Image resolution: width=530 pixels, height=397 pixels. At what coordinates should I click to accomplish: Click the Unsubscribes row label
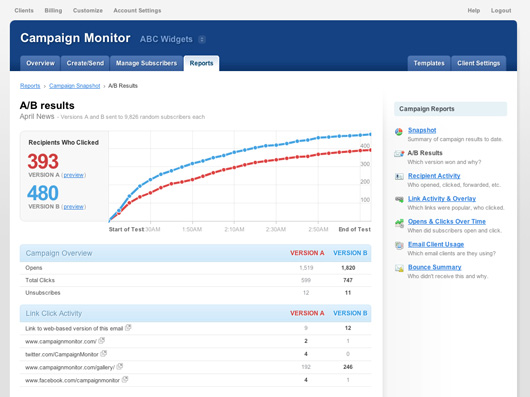43,293
